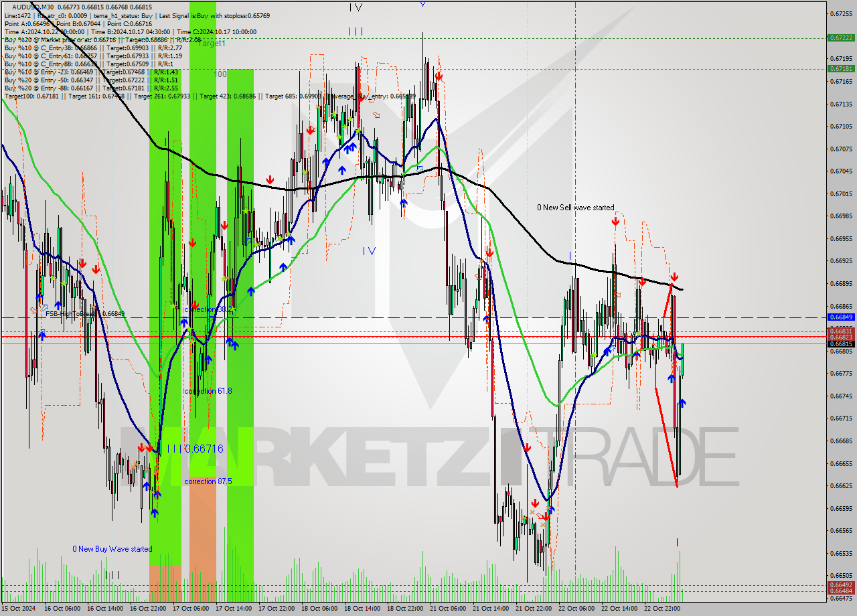
Task: Click the '22 Oct 06:00' time axis label
Action: [576, 609]
